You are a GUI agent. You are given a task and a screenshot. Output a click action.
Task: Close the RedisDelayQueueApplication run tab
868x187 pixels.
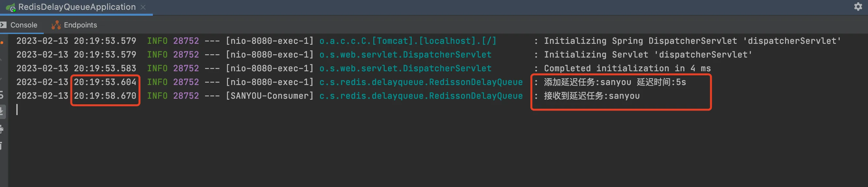pos(143,7)
